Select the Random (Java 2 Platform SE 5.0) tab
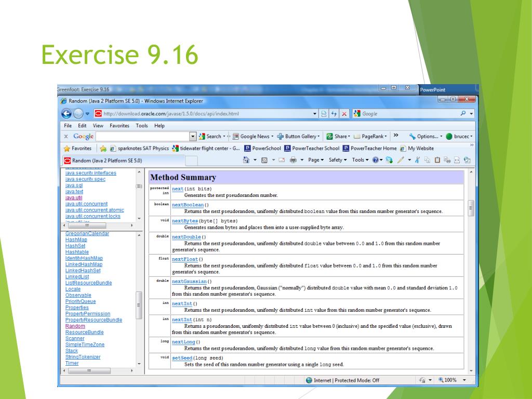Image resolution: width=532 pixels, height=399 pixels. [124, 161]
